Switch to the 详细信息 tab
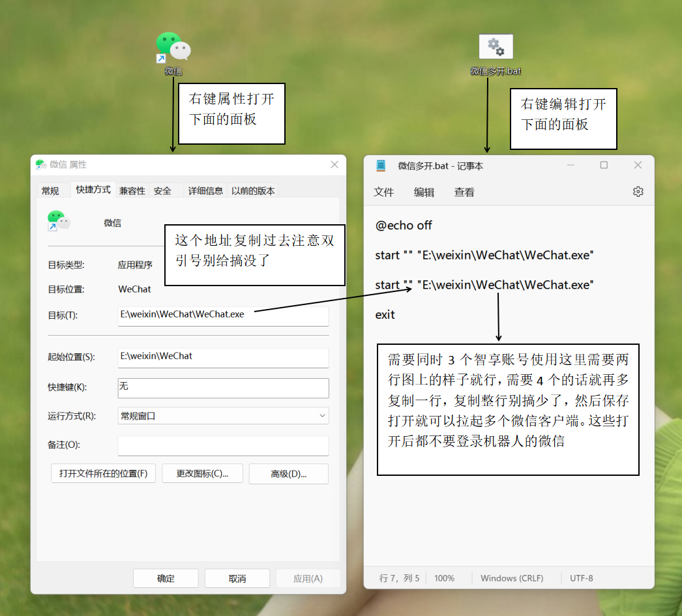The width and height of the screenshot is (682, 616). [x=205, y=191]
